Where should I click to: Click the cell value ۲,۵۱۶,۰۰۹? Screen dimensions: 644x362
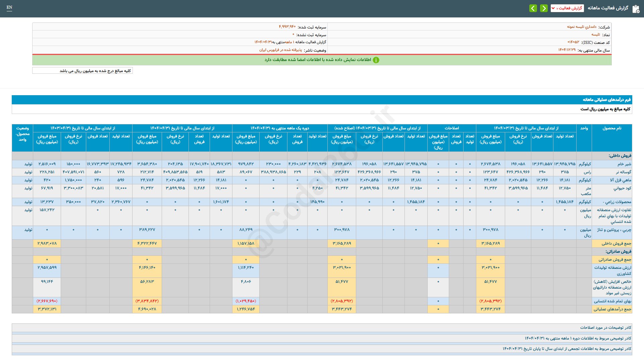pyautogui.click(x=47, y=164)
